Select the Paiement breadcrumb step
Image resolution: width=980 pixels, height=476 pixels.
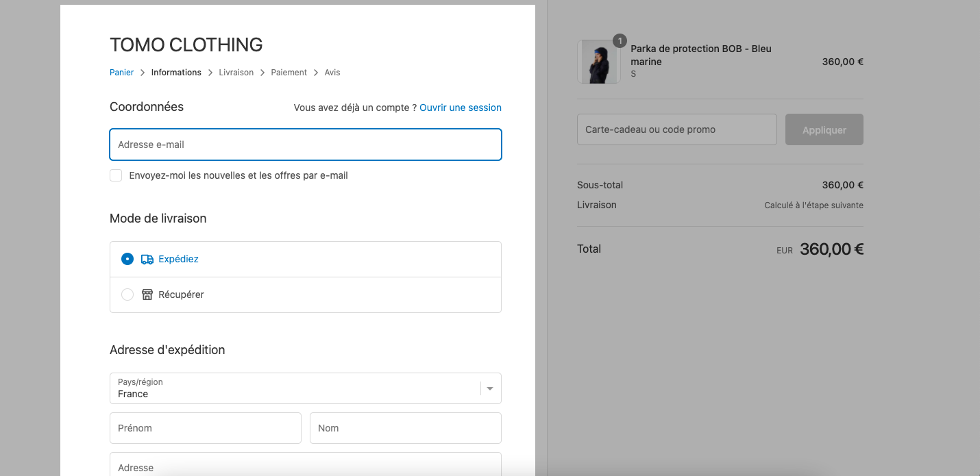pos(289,73)
